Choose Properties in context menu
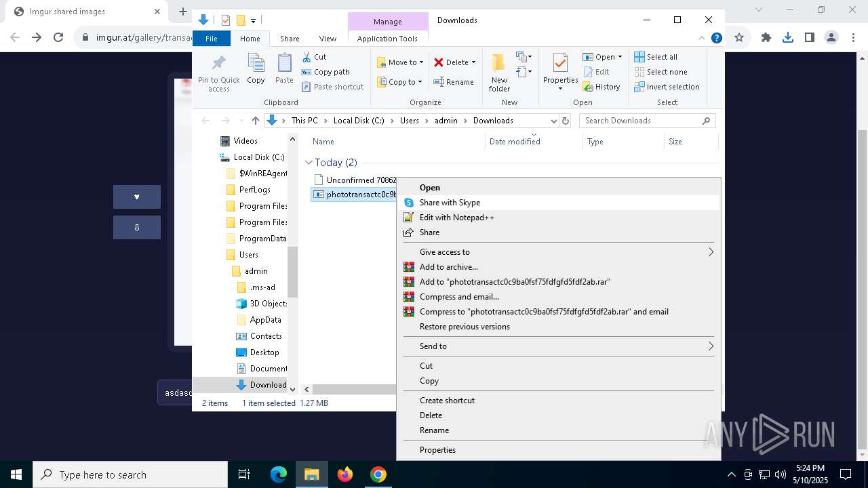The image size is (868, 488). point(558,450)
